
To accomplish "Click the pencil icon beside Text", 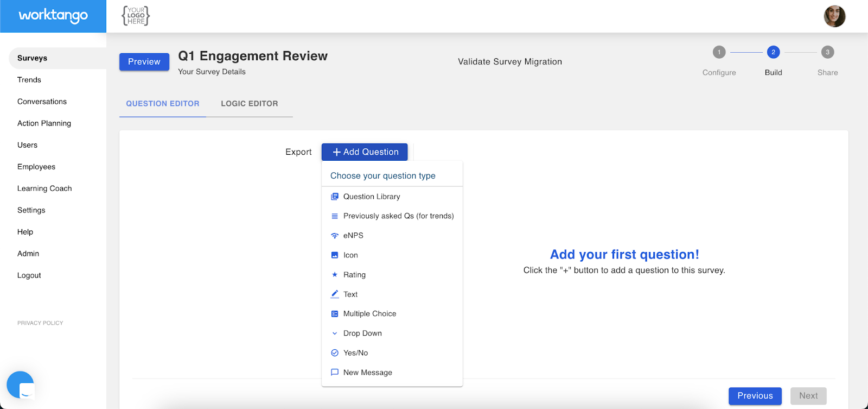I will point(335,294).
